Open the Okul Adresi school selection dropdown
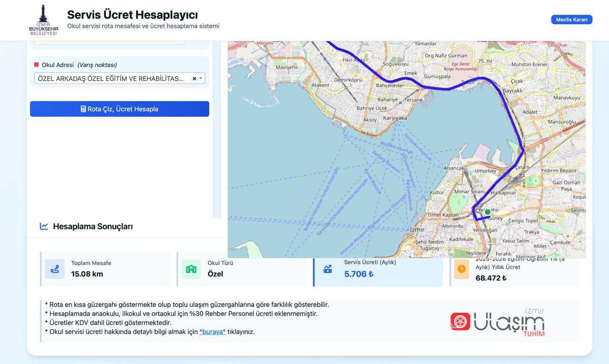Screen dimensions: 609x364 (202, 78)
